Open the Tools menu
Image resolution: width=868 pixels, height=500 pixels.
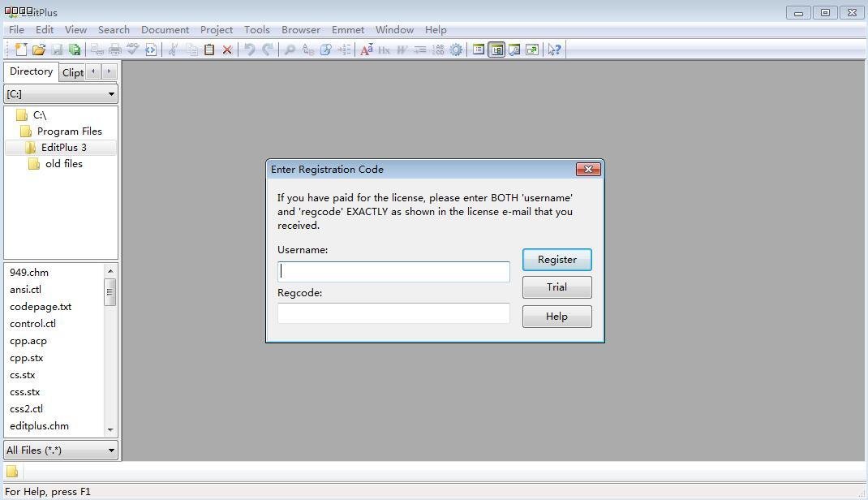257,30
